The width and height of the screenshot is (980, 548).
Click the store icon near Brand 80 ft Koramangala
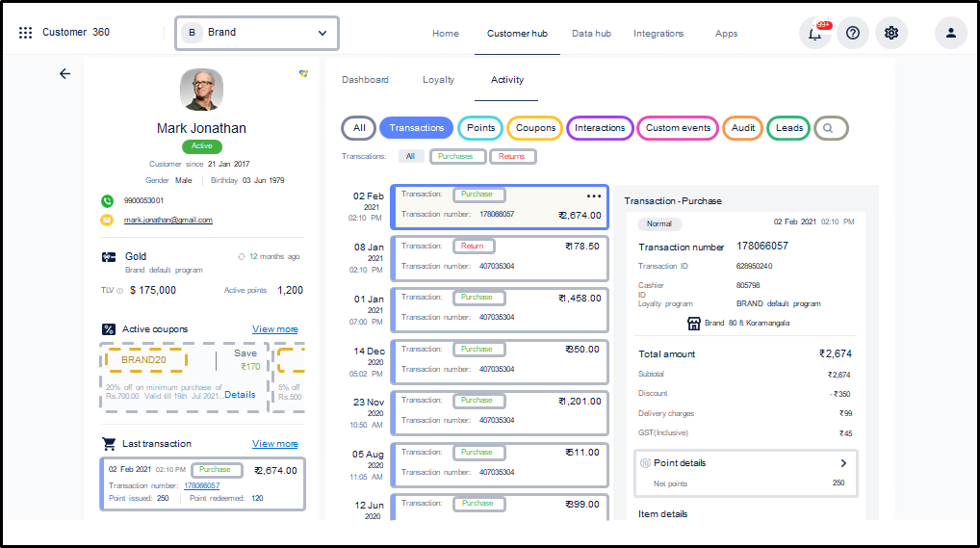pos(694,324)
